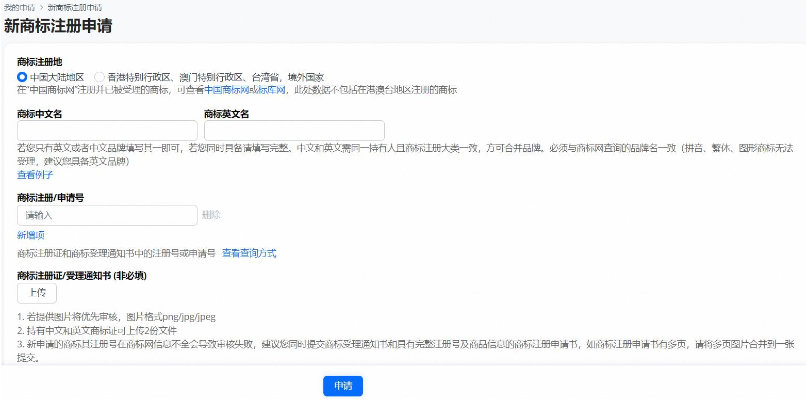This screenshot has width=808, height=403.
Task: Click the 商标注册/申请号 field label
Action: click(51, 198)
